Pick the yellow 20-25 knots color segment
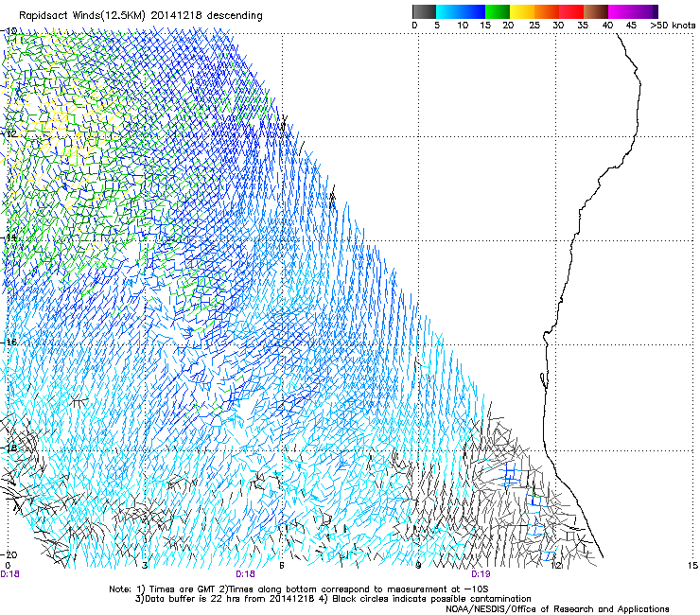700x615 pixels. (522, 11)
